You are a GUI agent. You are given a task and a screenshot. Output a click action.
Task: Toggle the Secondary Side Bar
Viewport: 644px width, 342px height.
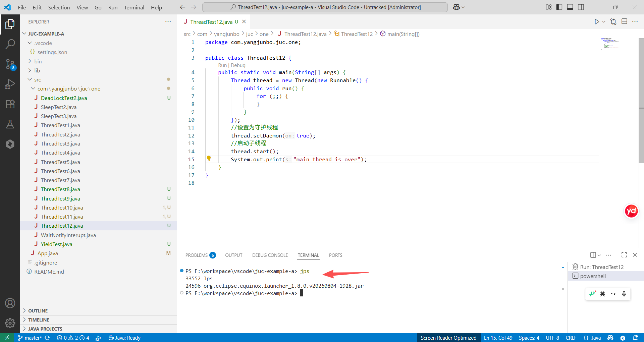581,7
